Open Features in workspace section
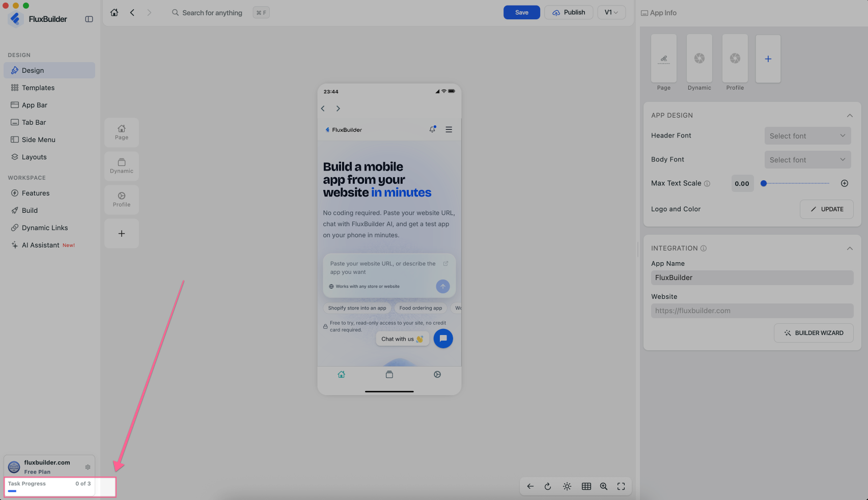 [49, 193]
